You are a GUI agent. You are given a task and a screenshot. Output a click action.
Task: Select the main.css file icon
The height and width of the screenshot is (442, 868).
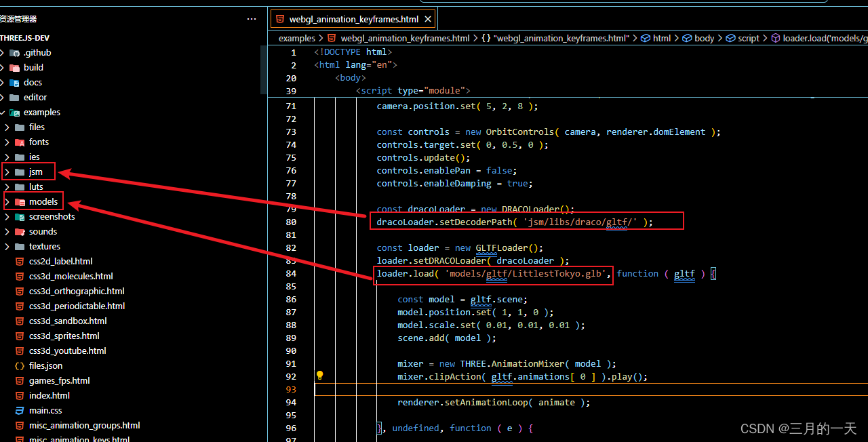19,410
